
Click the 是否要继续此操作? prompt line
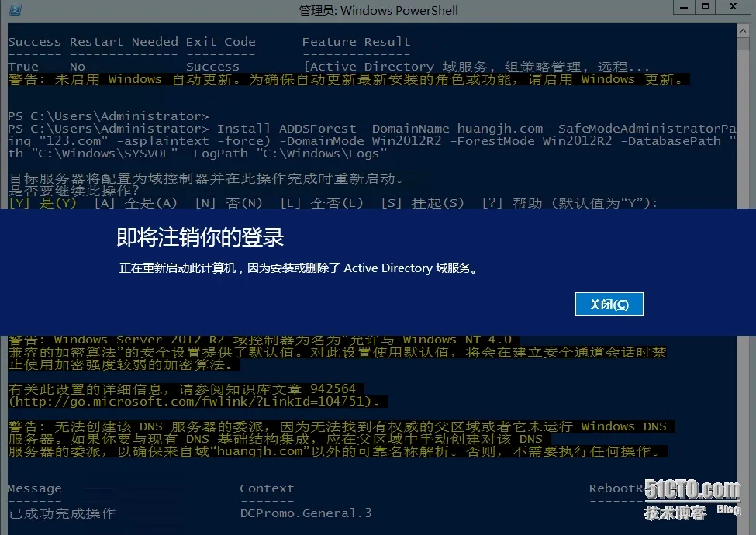74,191
